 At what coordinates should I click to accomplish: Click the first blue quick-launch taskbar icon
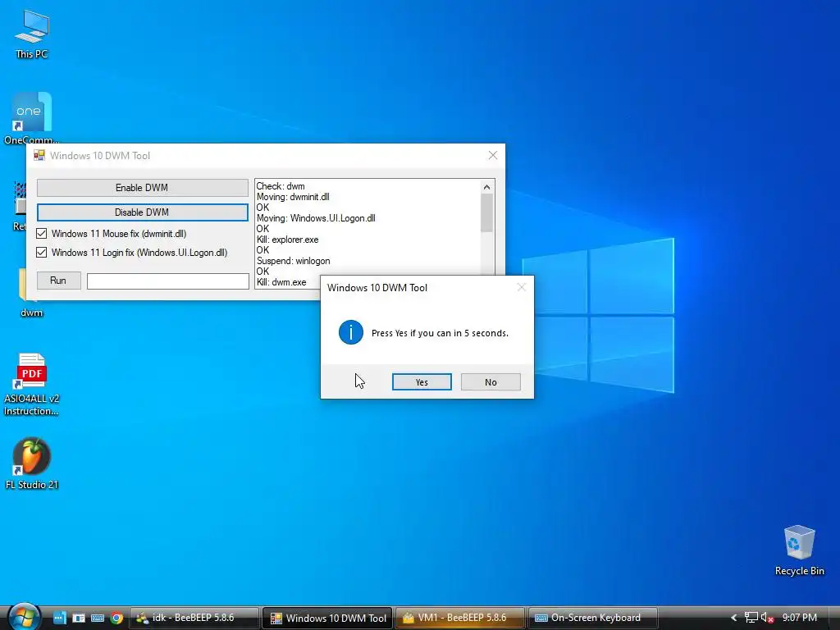pyautogui.click(x=59, y=618)
